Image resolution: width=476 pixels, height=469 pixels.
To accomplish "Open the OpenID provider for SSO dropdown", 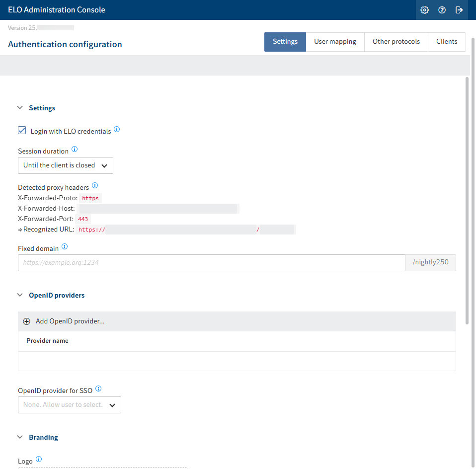I will 69,404.
